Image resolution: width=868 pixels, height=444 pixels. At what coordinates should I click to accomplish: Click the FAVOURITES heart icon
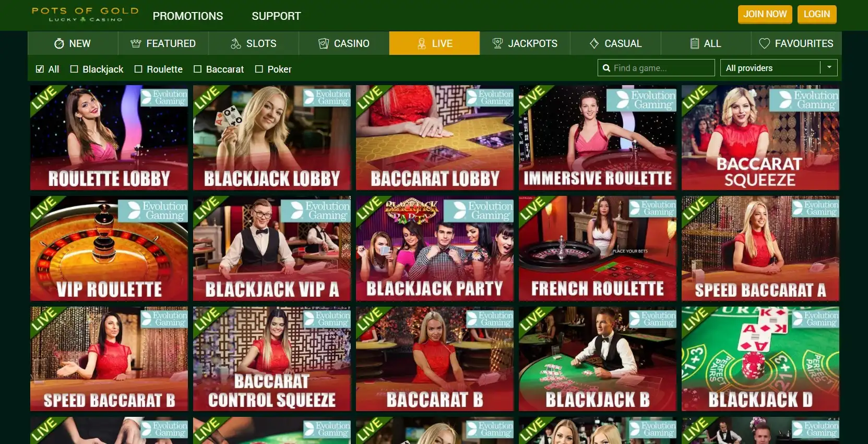pyautogui.click(x=764, y=43)
